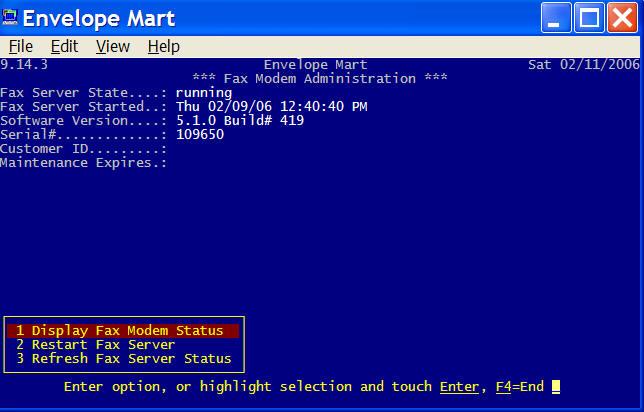Click the 'Software Version' label

click(x=64, y=121)
